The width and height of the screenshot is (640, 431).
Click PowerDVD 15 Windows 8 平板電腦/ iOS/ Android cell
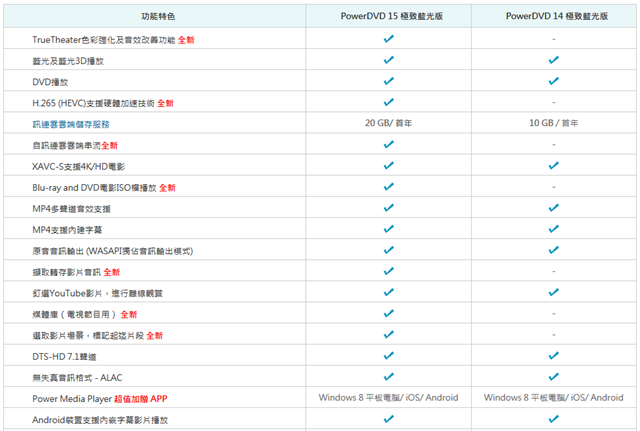[389, 398]
